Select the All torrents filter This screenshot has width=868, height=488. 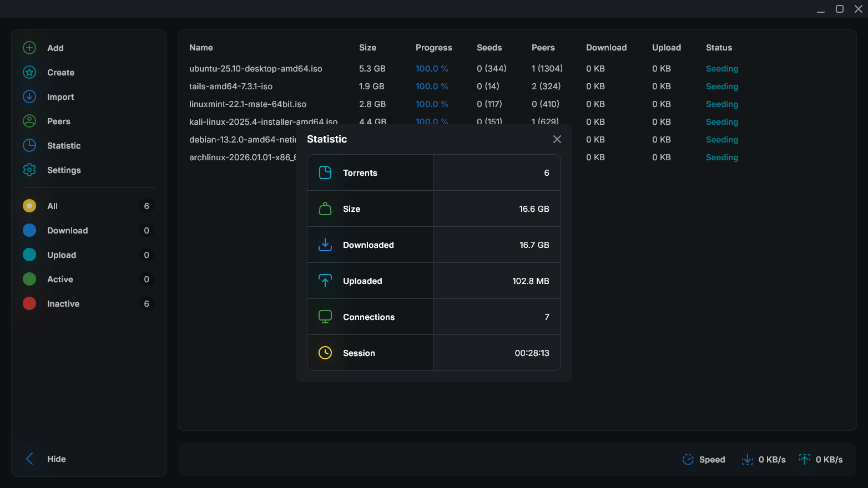[52, 206]
